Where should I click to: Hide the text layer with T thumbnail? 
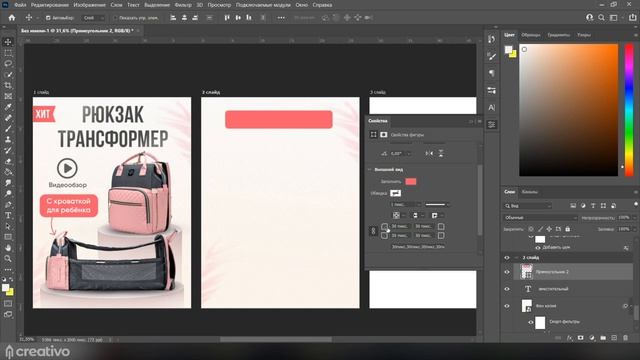point(507,289)
